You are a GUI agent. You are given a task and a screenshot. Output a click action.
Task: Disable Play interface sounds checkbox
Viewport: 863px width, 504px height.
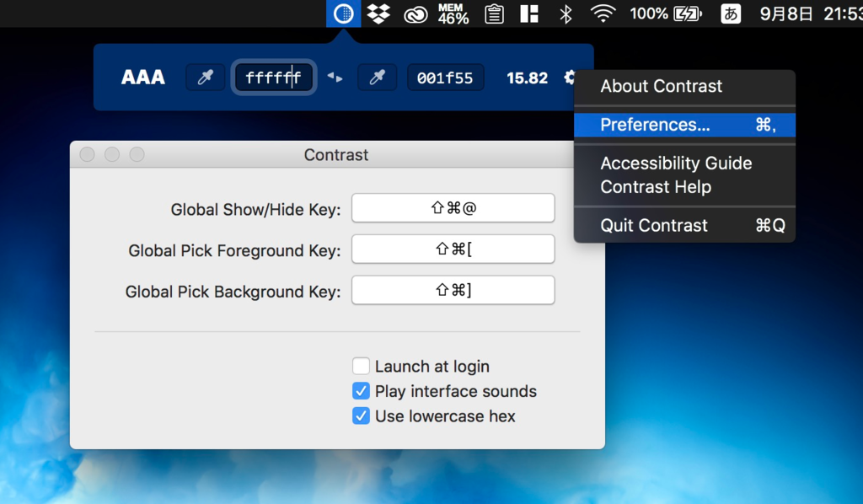coord(361,391)
